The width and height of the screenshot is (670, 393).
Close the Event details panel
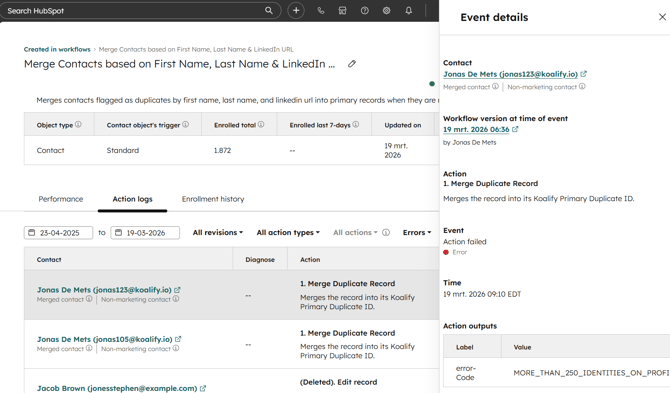click(x=662, y=17)
